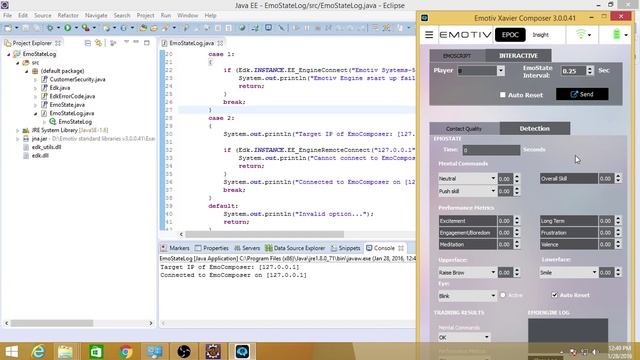The height and width of the screenshot is (360, 640).
Task: Click the volume icon in system tray
Action: (x=595, y=351)
